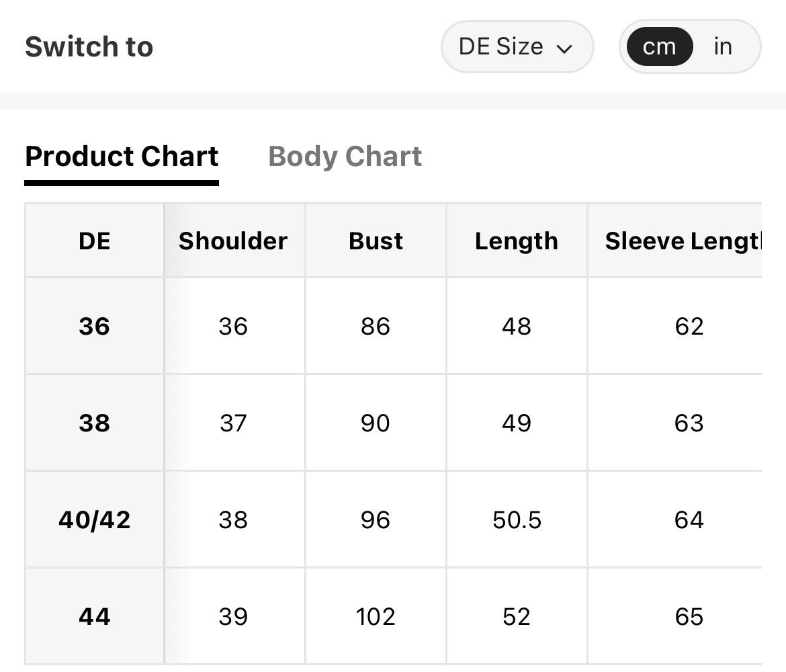Click the Switch to label
Screen dimensions: 786x672
tap(89, 46)
